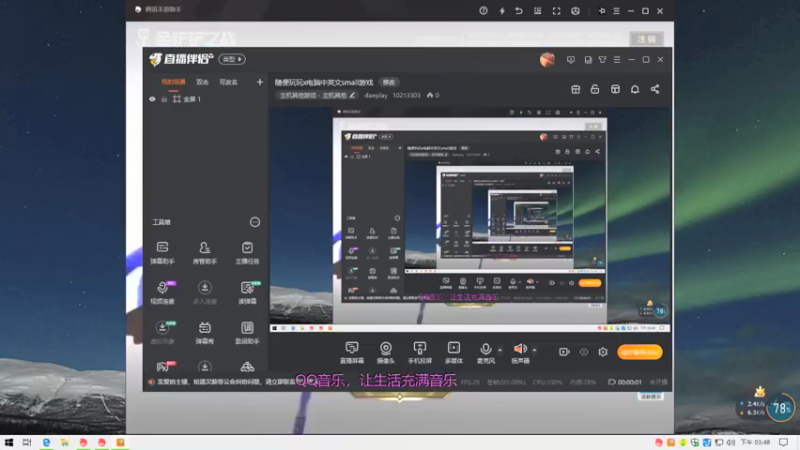Click the room number 10213303
The width and height of the screenshot is (800, 450).
406,95
